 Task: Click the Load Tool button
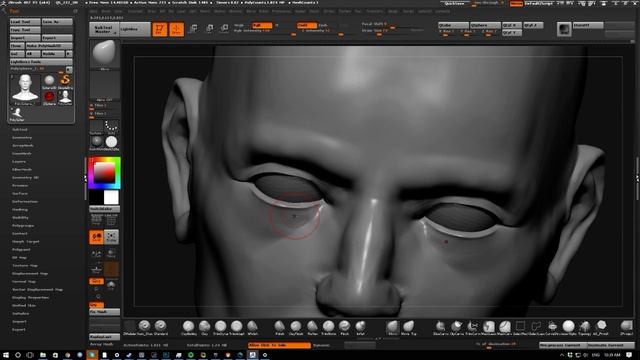(25, 22)
